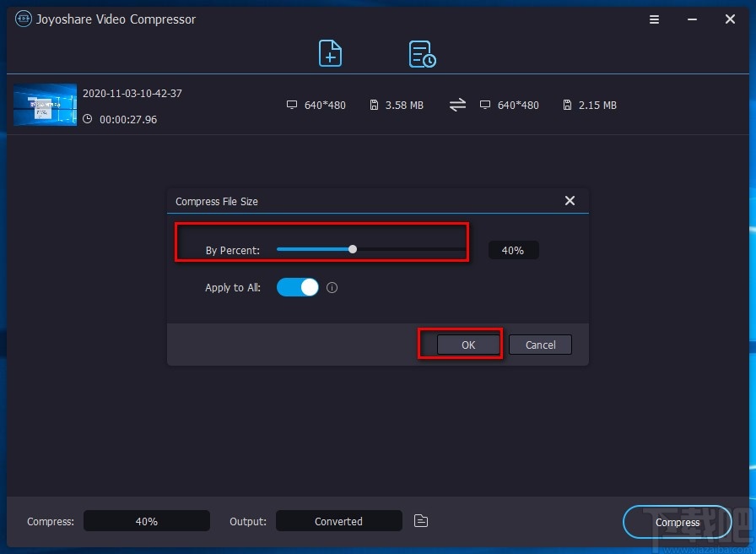Click the swap arrows icon in file row
The width and height of the screenshot is (756, 554).
point(457,105)
